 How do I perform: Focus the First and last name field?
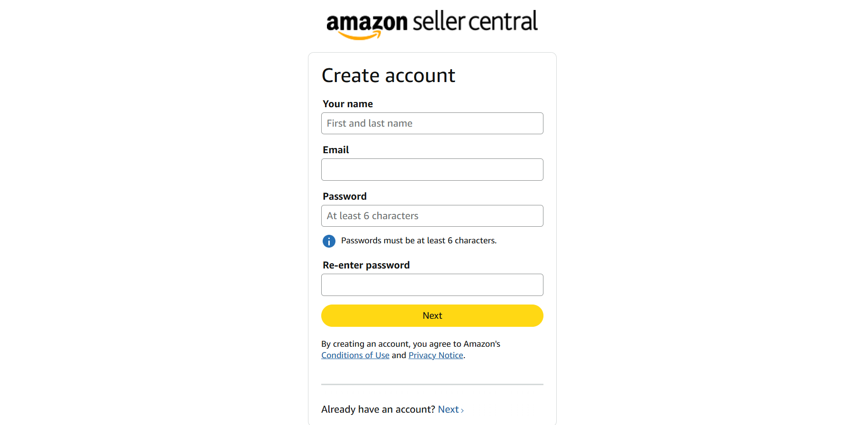coord(432,123)
